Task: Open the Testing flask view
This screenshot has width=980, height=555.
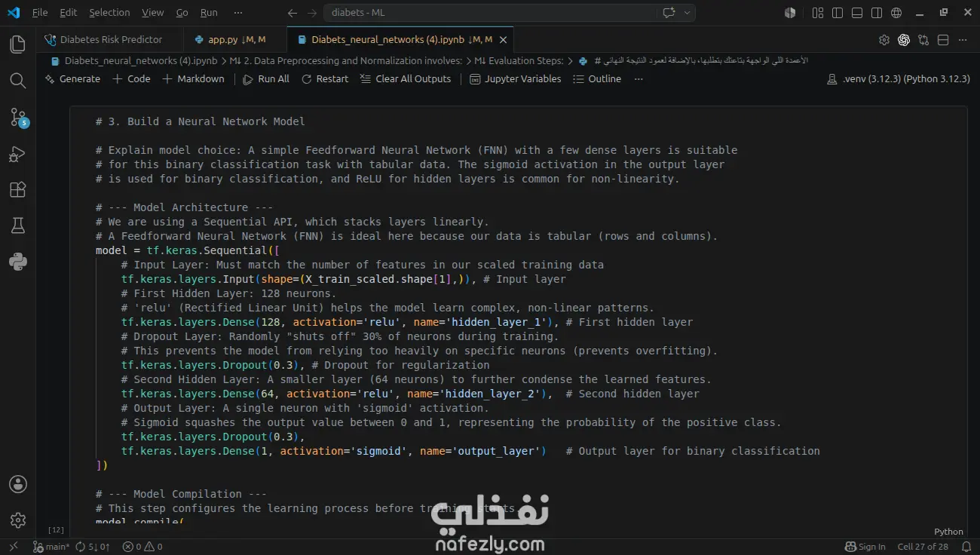Action: click(18, 225)
